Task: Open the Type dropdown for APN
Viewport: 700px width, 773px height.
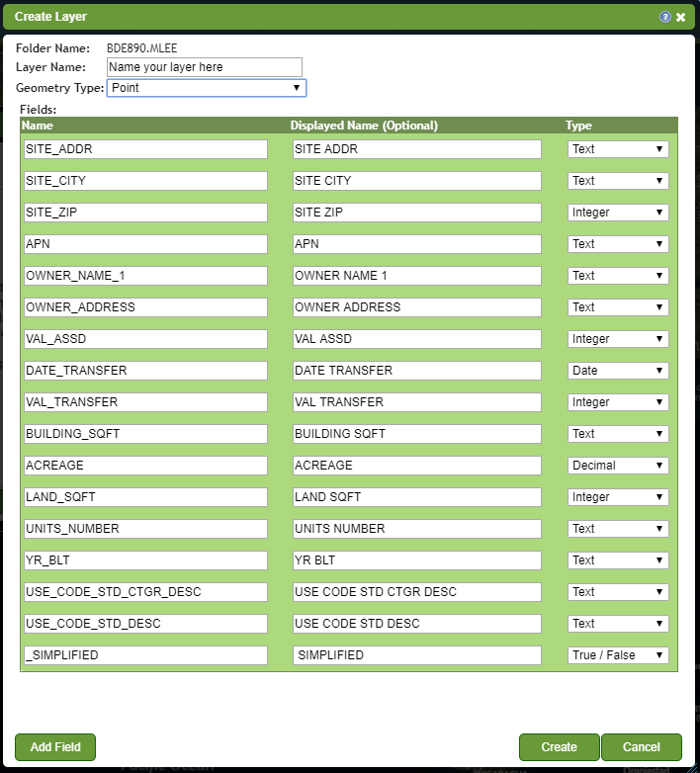Action: 618,243
